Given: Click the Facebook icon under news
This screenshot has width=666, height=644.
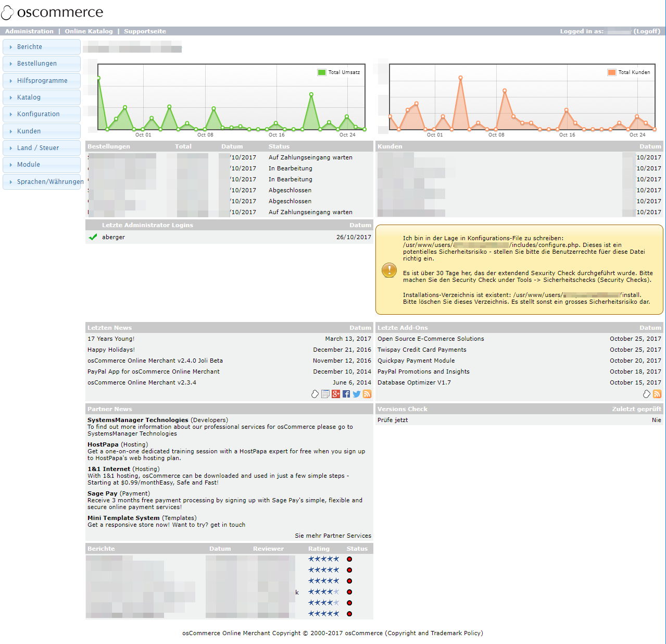Looking at the screenshot, I should coord(346,394).
